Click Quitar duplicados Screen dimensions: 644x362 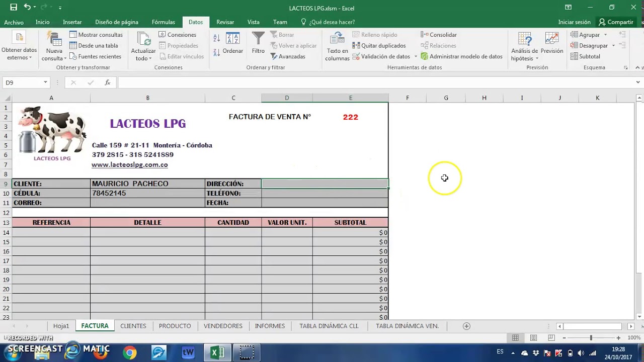coord(379,45)
